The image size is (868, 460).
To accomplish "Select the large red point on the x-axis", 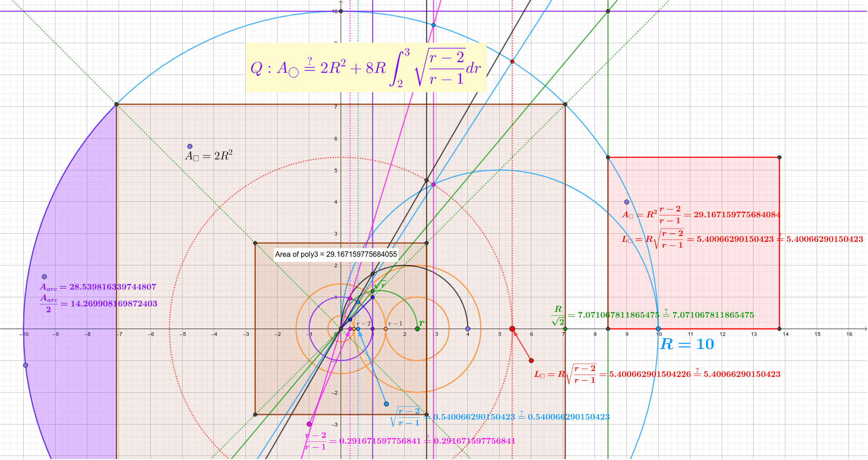I will [x=512, y=329].
